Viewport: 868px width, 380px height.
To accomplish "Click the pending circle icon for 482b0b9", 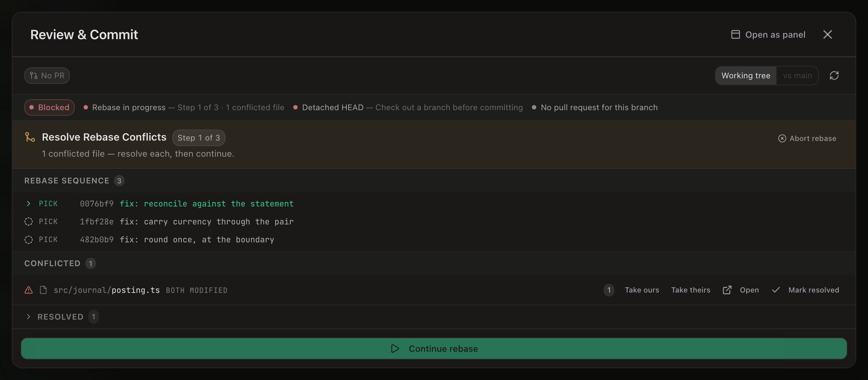I will point(29,239).
